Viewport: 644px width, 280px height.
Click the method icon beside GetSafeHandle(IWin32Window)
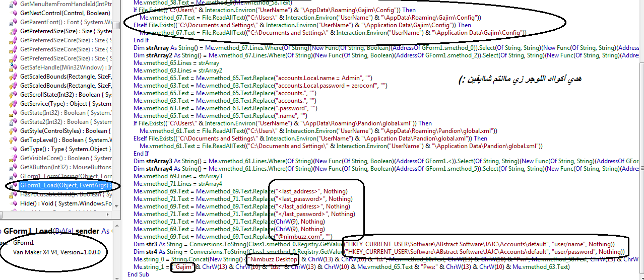(x=14, y=67)
